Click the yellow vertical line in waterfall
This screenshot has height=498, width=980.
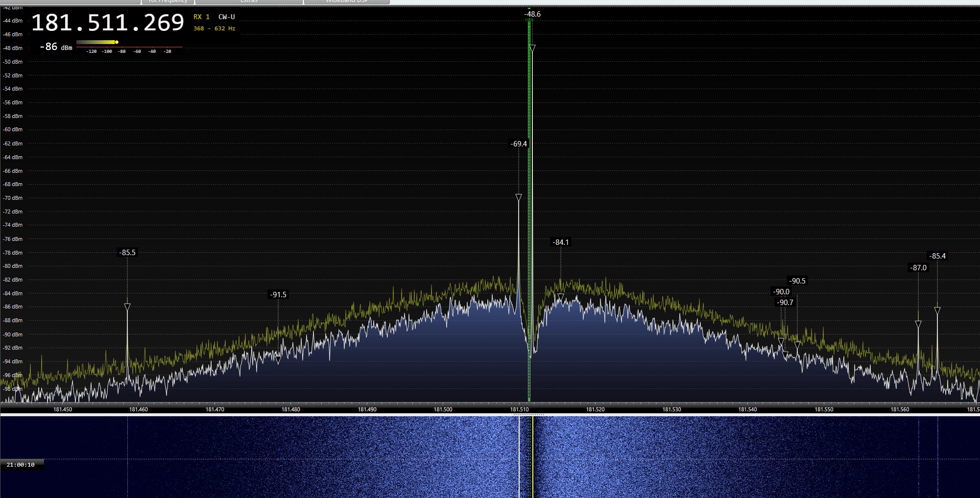pos(533,457)
